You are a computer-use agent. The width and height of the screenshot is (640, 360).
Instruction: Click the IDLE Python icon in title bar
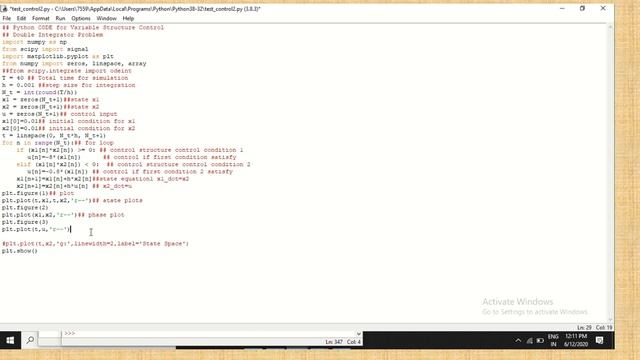[4, 8]
